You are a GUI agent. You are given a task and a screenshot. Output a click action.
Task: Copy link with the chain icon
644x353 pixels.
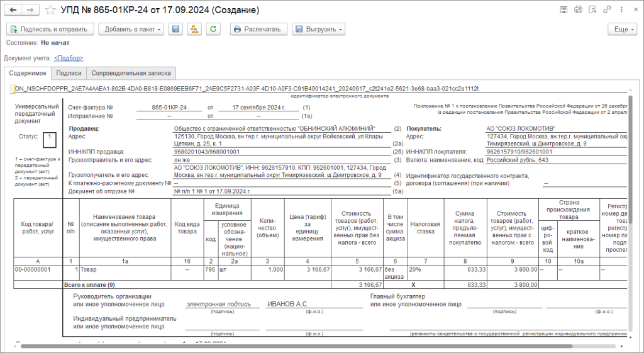point(607,9)
